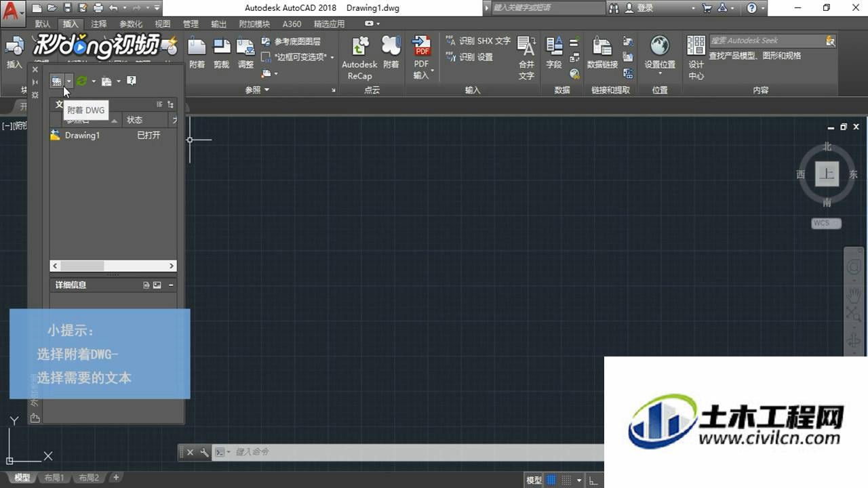Click the Save As quick-access icon
Screen dimensions: 868x488
tap(83, 8)
